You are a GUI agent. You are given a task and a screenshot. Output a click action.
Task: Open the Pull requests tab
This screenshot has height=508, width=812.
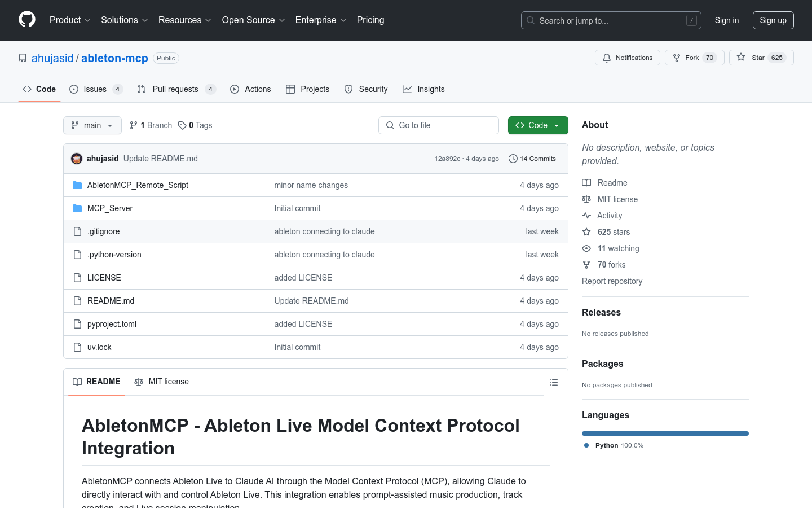coord(176,89)
